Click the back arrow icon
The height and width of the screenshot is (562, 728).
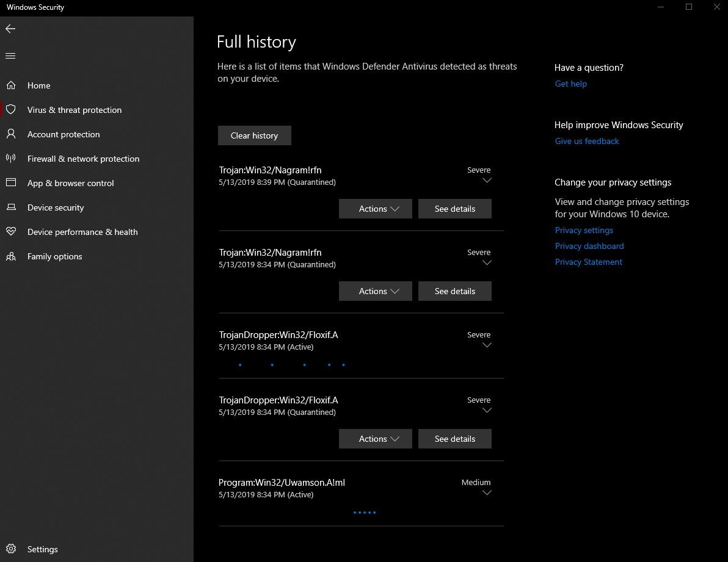click(x=10, y=29)
